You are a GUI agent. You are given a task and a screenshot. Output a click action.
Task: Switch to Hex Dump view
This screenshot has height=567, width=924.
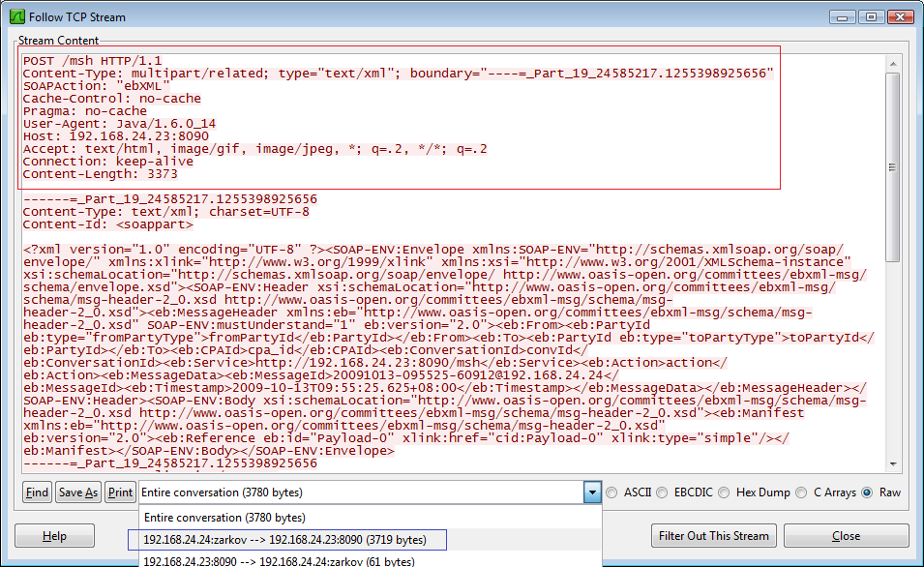pyautogui.click(x=727, y=492)
